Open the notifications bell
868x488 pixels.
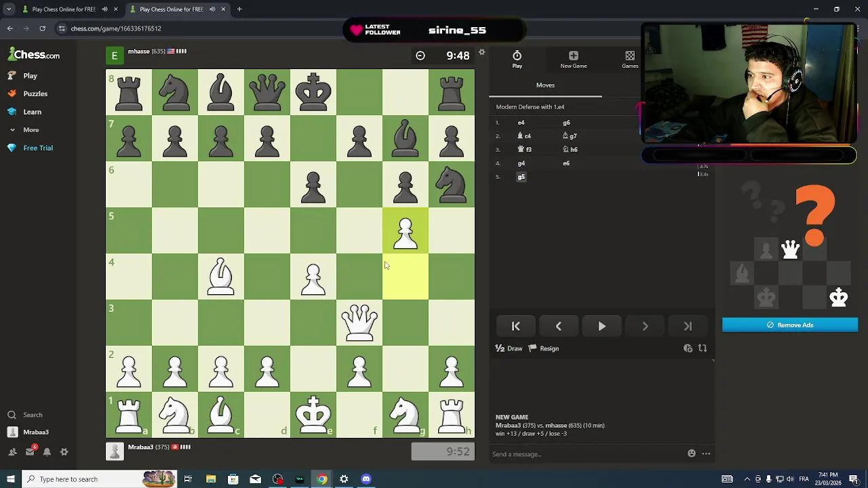tap(47, 452)
